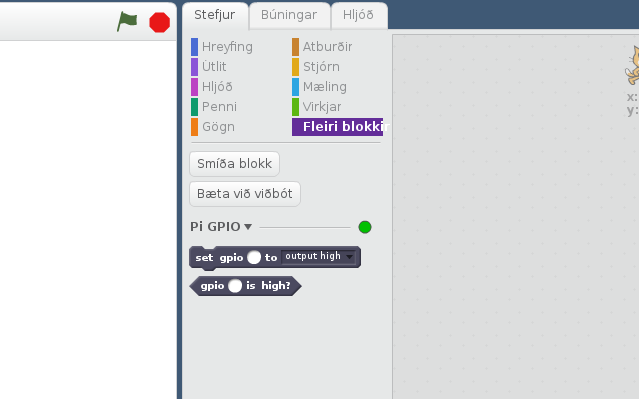Switch to the Hljóð tab
The height and width of the screenshot is (399, 639).
click(358, 15)
